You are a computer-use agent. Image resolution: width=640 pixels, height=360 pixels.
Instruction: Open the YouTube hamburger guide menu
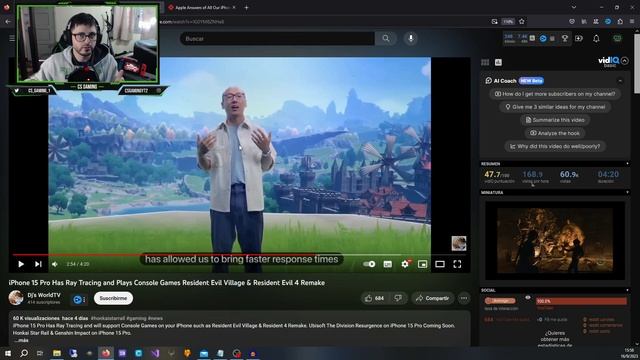(12, 38)
